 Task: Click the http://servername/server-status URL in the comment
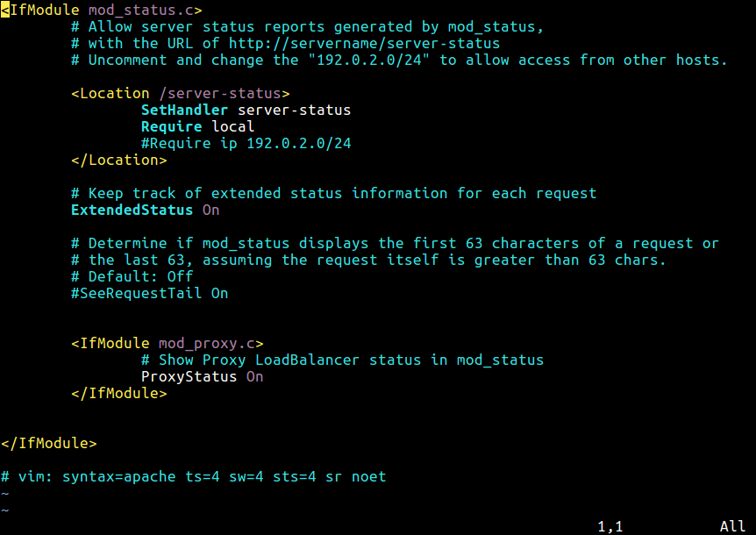pos(364,43)
